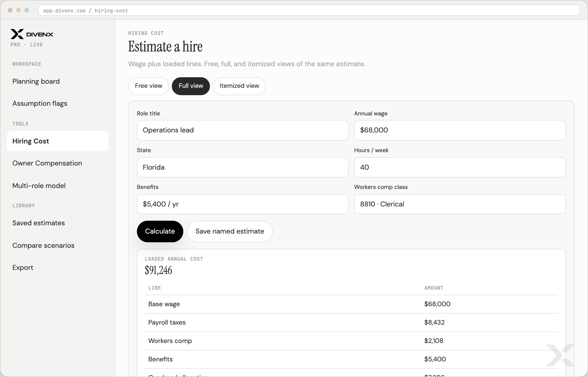Viewport: 588px width, 377px height.
Task: Click the $2,108 workers comp amount
Action: (433, 341)
